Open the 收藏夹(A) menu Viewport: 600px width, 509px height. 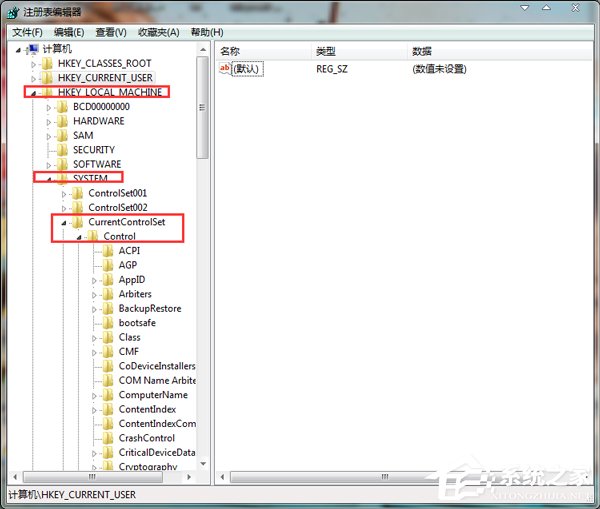point(158,32)
